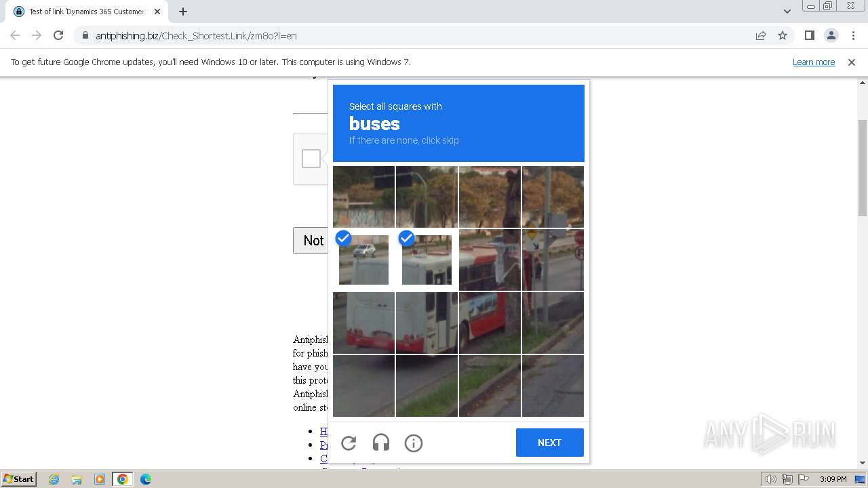868x488 pixels.
Task: Select second-row tile with yellow road sign
Action: coord(553,260)
